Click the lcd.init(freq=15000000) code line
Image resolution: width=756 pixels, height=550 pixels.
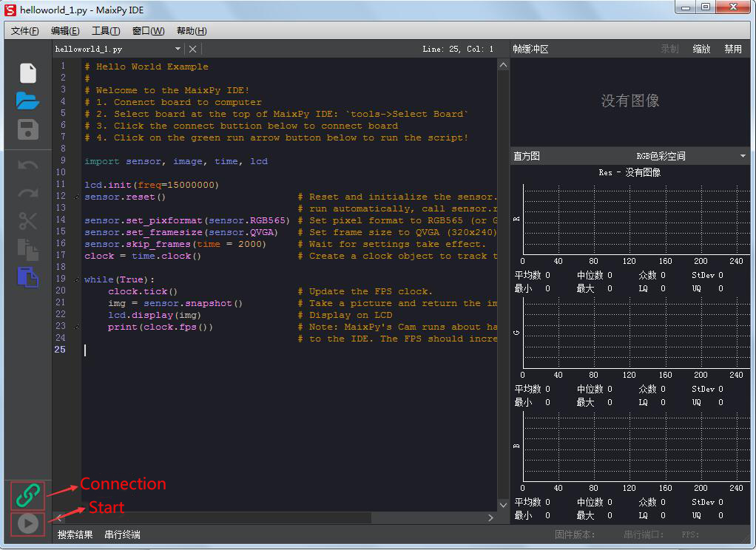pos(152,185)
